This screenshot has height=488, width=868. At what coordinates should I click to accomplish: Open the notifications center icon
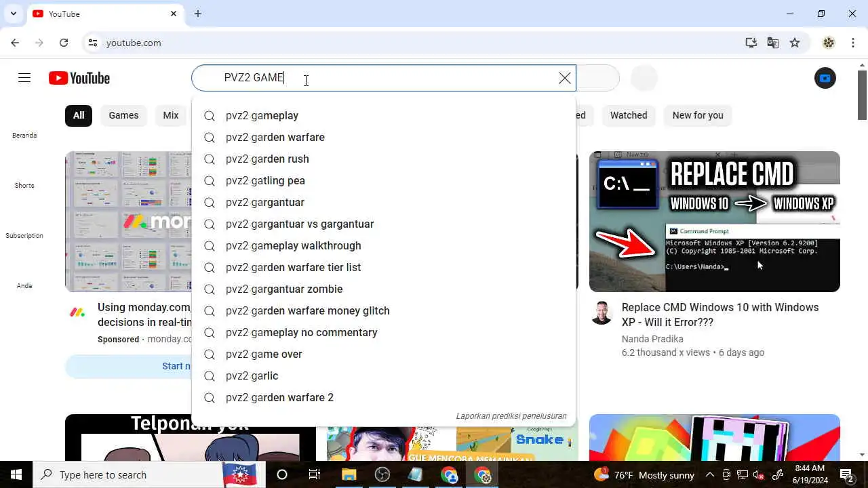click(x=848, y=474)
